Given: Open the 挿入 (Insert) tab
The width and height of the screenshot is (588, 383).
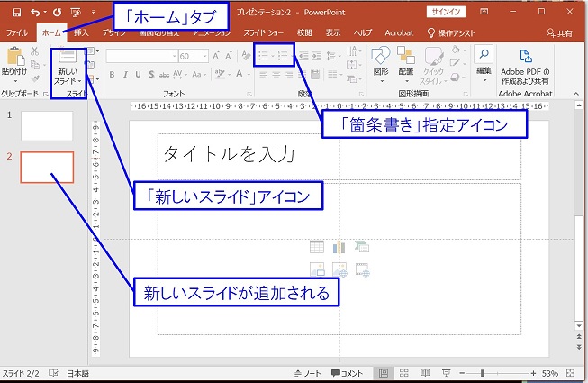Looking at the screenshot, I should (x=82, y=32).
